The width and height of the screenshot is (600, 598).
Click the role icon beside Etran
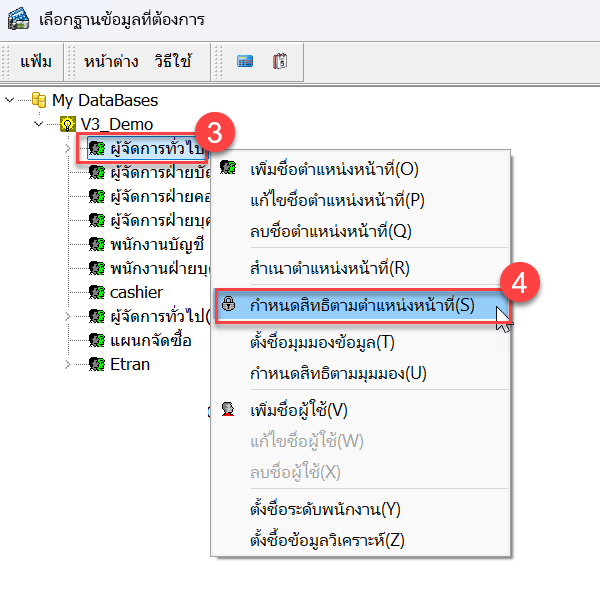tap(97, 364)
